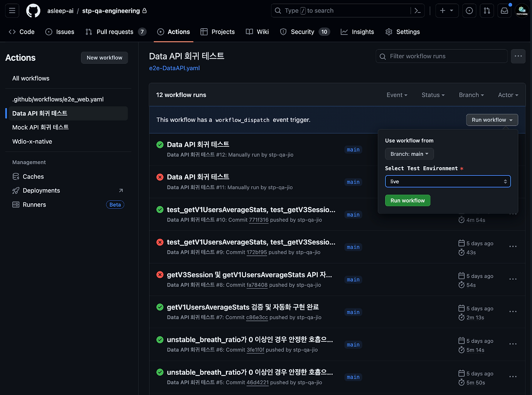The image size is (532, 395).
Task: Open commit 3fe1f0f link
Action: tap(256, 350)
